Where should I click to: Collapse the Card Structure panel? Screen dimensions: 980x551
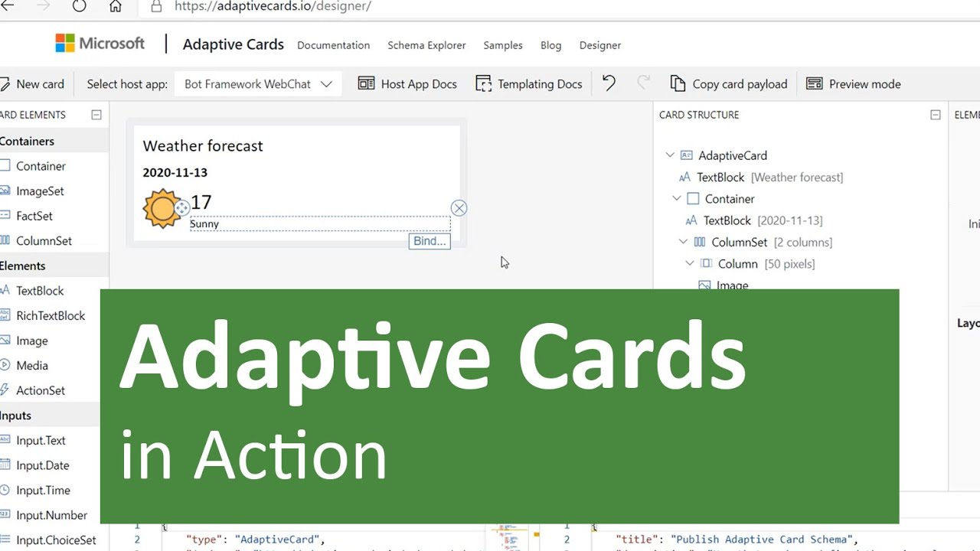pos(935,115)
